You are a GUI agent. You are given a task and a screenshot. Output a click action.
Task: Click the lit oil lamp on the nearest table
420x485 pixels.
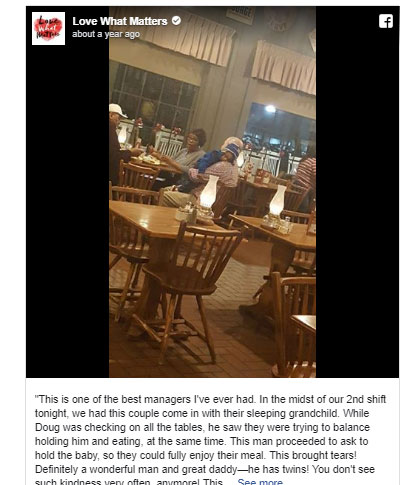[x=208, y=197]
